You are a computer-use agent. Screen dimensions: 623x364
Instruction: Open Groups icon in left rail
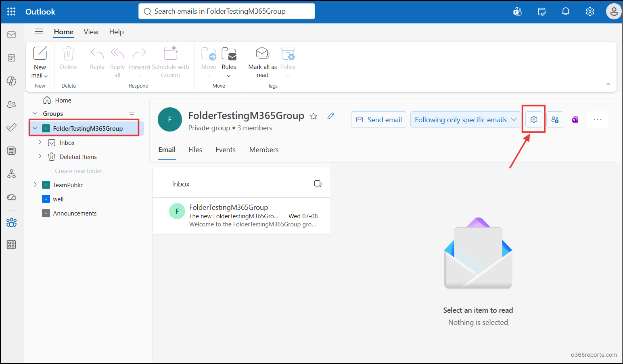point(12,223)
